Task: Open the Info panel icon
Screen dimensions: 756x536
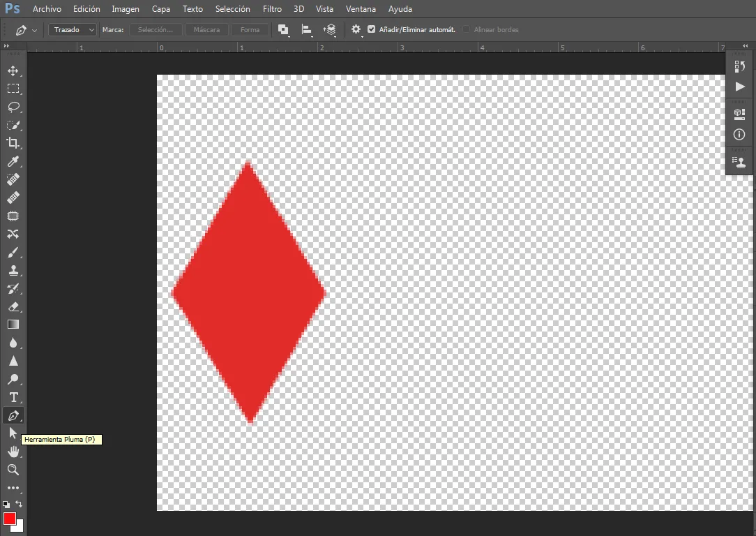Action: pyautogui.click(x=739, y=135)
